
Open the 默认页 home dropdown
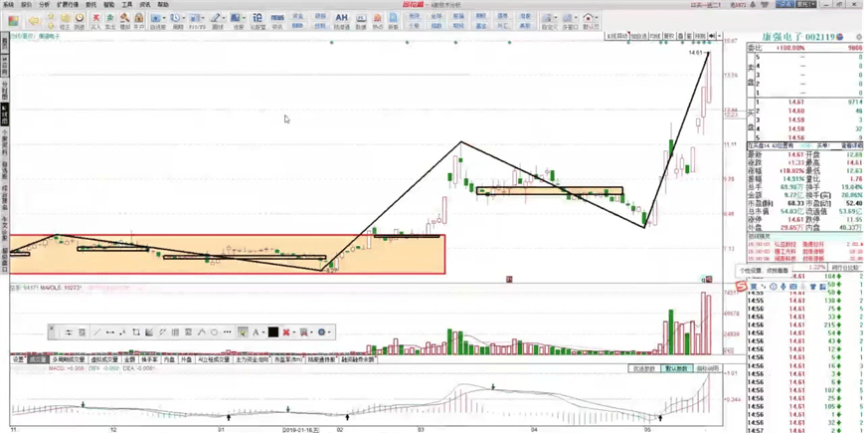click(591, 20)
